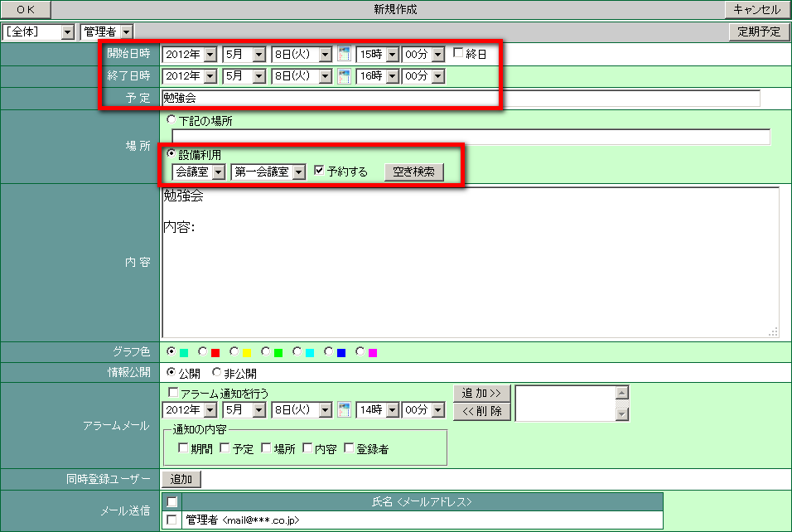Check the 登録者 notification checkbox
This screenshot has height=532, width=792.
point(349,447)
